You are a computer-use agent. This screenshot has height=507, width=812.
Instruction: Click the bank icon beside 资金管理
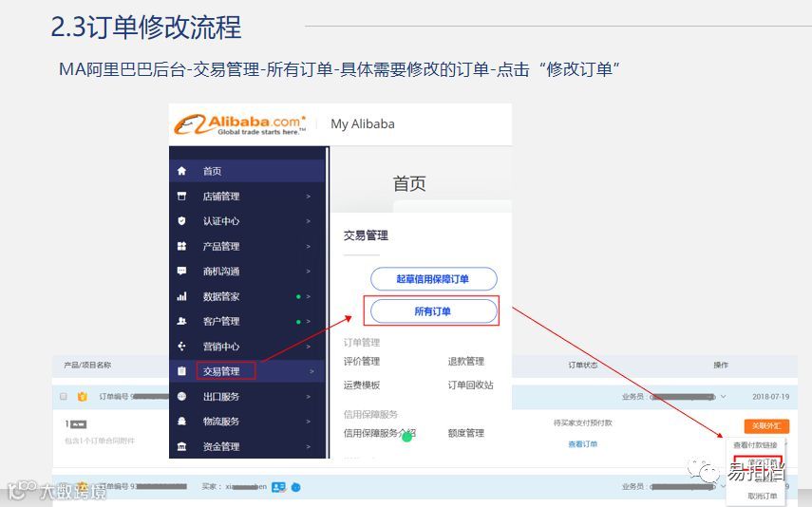coord(181,446)
